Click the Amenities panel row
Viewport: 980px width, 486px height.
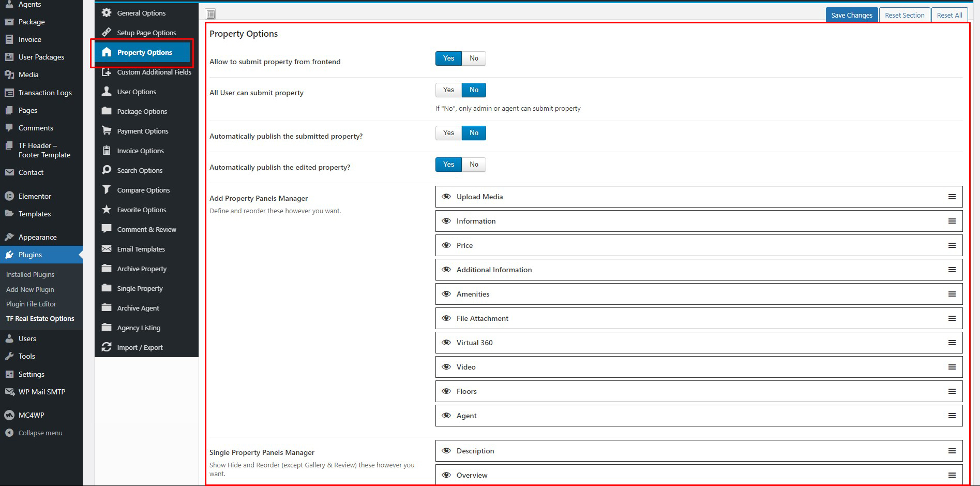[699, 294]
